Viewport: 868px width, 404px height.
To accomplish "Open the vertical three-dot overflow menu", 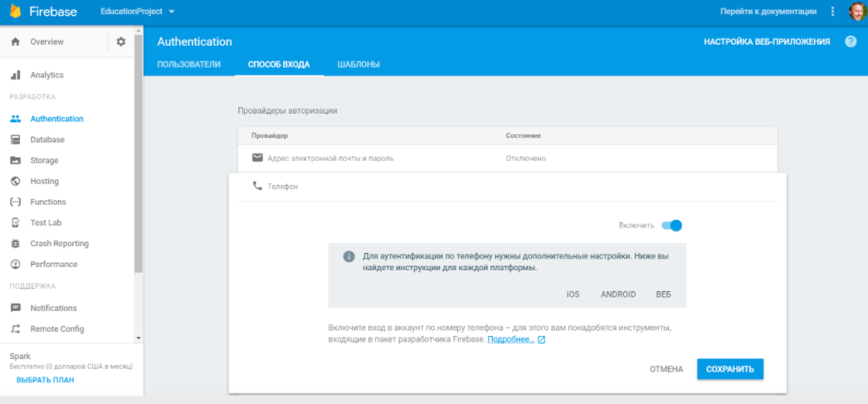I will point(832,11).
